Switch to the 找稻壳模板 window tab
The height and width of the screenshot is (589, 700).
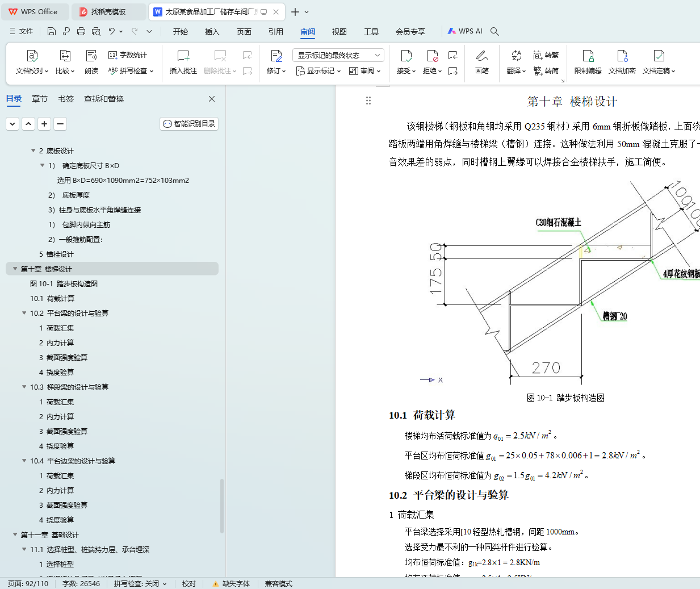tap(108, 11)
